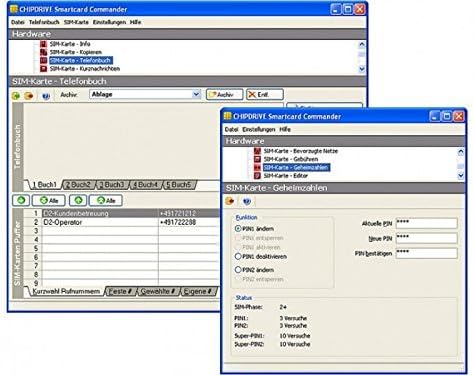Choose the PIN2 ändern radio button

tap(238, 270)
